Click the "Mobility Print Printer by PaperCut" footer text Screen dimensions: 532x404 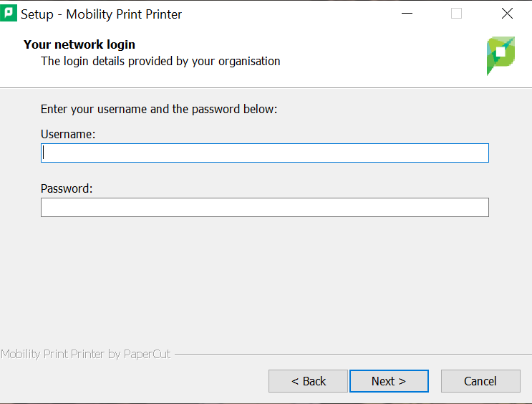point(86,354)
